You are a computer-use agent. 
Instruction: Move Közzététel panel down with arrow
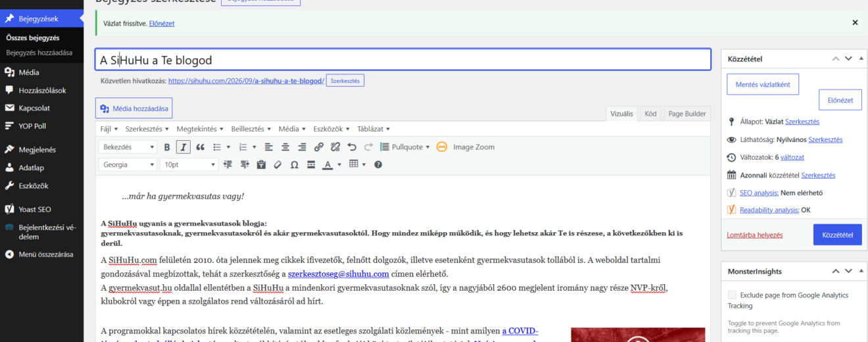[x=848, y=59]
